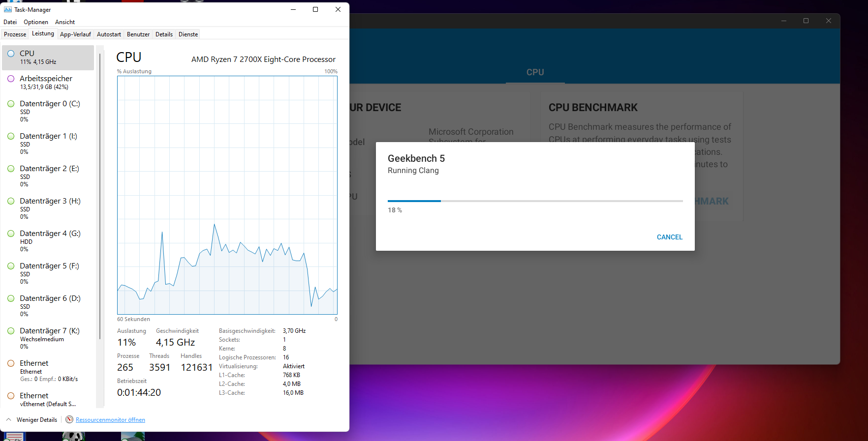Click the Prozesse count 265
The image size is (868, 441).
pyautogui.click(x=125, y=368)
